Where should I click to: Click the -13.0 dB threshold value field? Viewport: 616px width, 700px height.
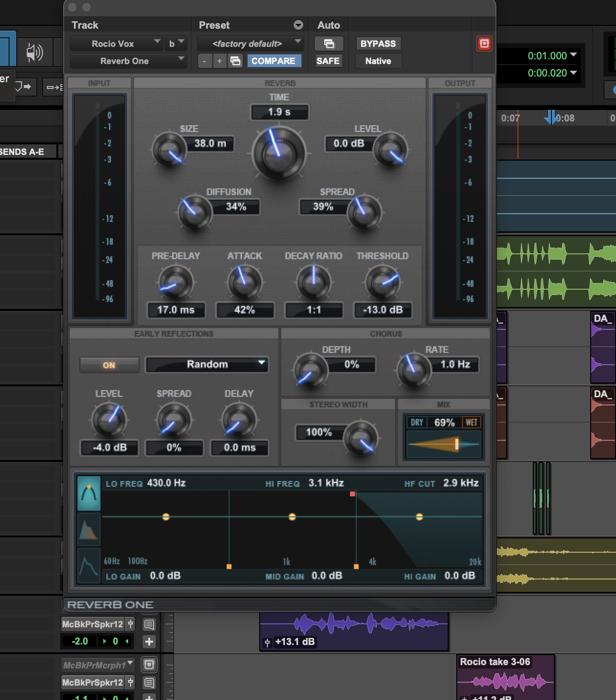(383, 310)
